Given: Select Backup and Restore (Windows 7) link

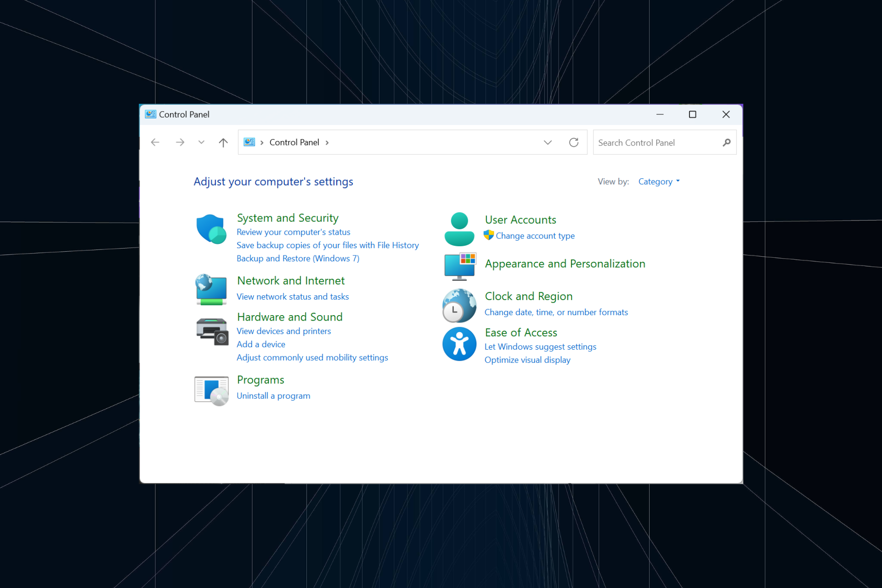Looking at the screenshot, I should point(298,258).
